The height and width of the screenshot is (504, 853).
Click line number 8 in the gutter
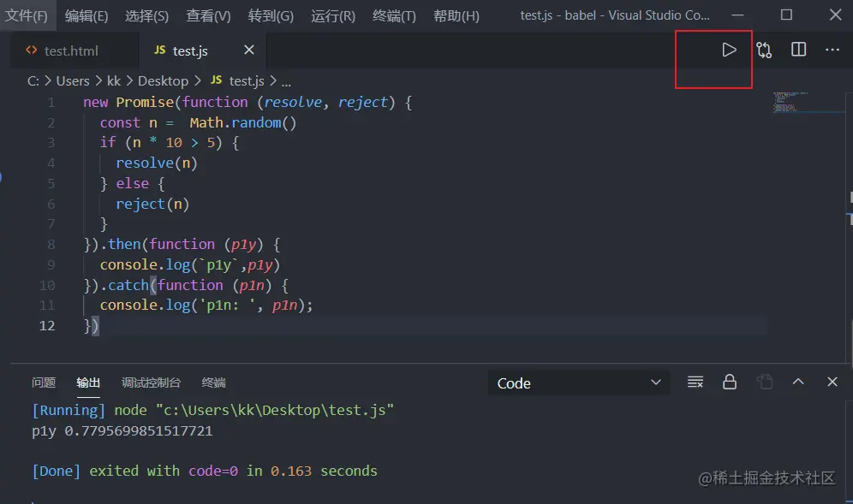coord(51,244)
